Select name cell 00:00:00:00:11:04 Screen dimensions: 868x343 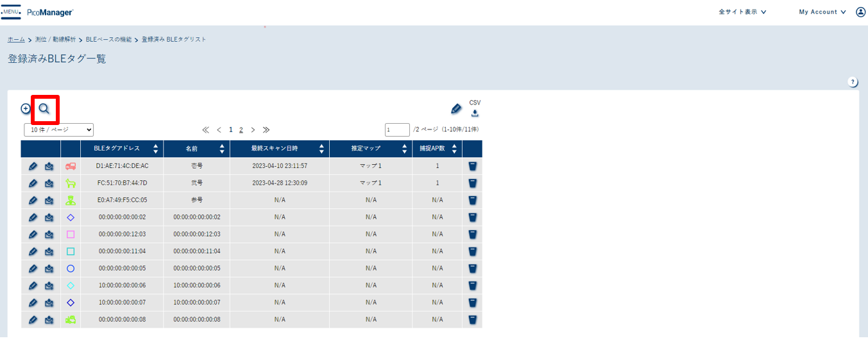pos(196,251)
